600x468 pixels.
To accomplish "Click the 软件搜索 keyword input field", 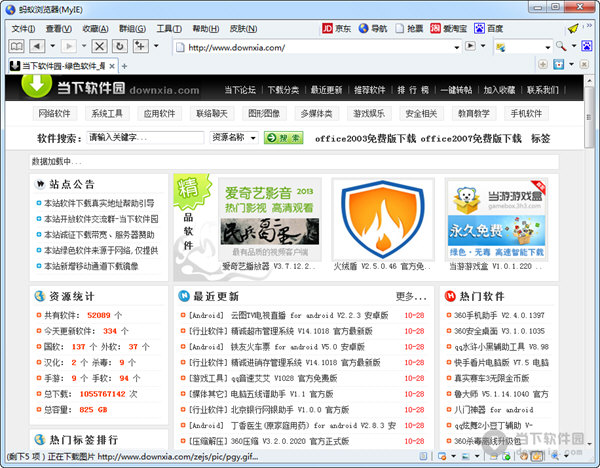I will tap(145, 138).
